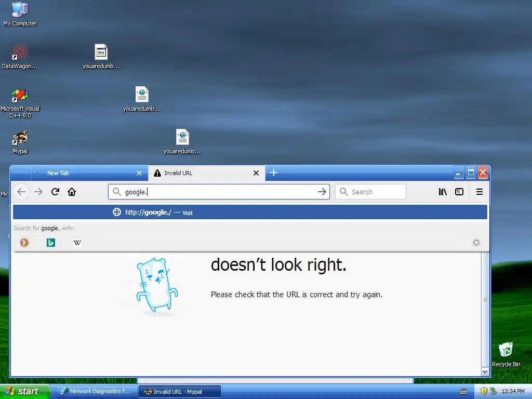This screenshot has height=399, width=532.
Task: Click the keyboard icon on the taskbar
Action: [x=463, y=392]
